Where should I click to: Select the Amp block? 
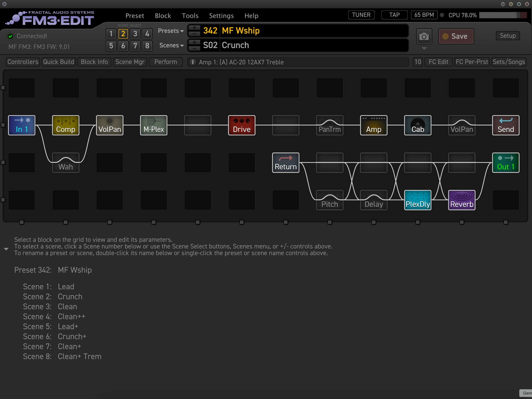pyautogui.click(x=373, y=125)
